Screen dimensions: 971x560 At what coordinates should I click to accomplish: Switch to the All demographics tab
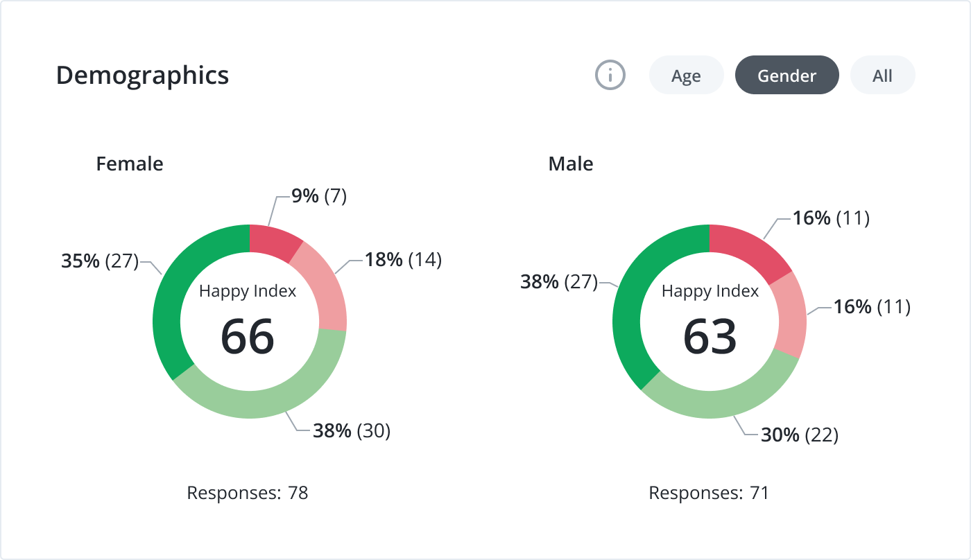click(x=882, y=75)
